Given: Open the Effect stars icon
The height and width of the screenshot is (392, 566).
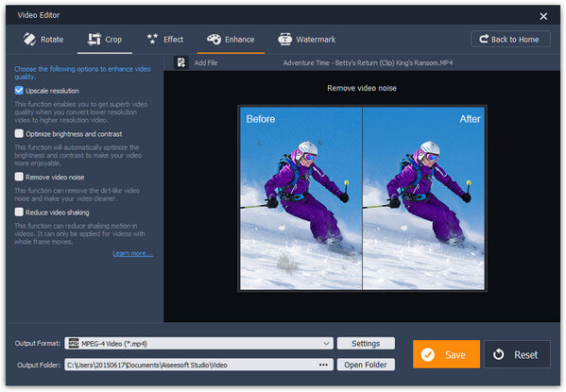Looking at the screenshot, I should pos(152,39).
